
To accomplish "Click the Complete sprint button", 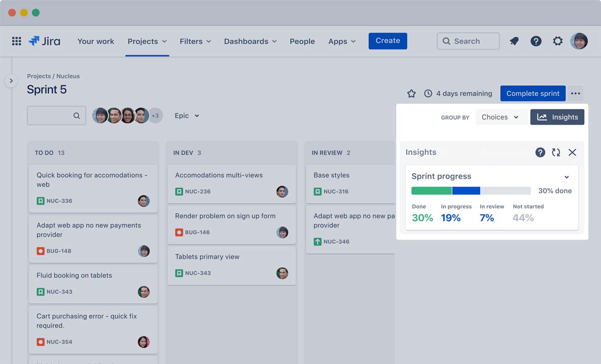I will [x=533, y=93].
